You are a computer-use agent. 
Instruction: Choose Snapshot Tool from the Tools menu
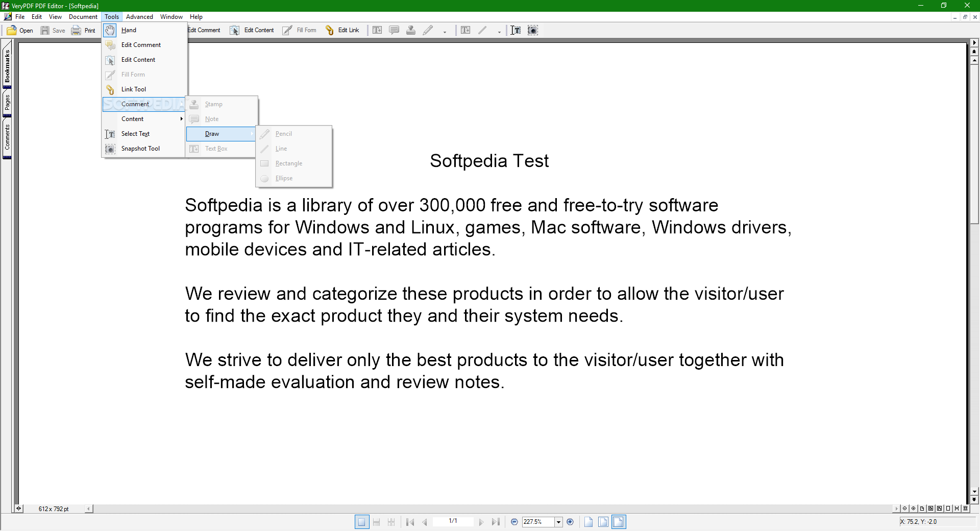(x=144, y=149)
